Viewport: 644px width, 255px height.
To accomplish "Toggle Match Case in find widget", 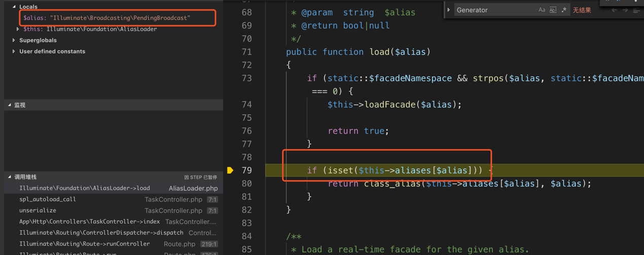I will click(542, 10).
